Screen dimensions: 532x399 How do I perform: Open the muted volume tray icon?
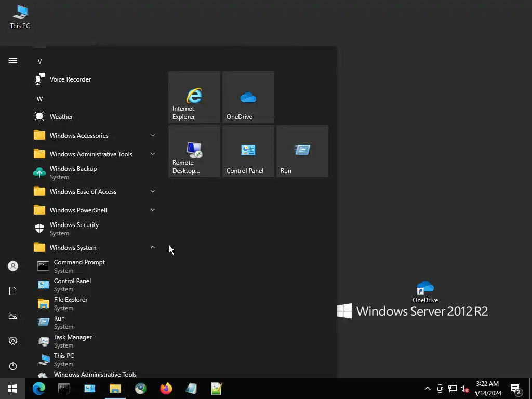(464, 389)
